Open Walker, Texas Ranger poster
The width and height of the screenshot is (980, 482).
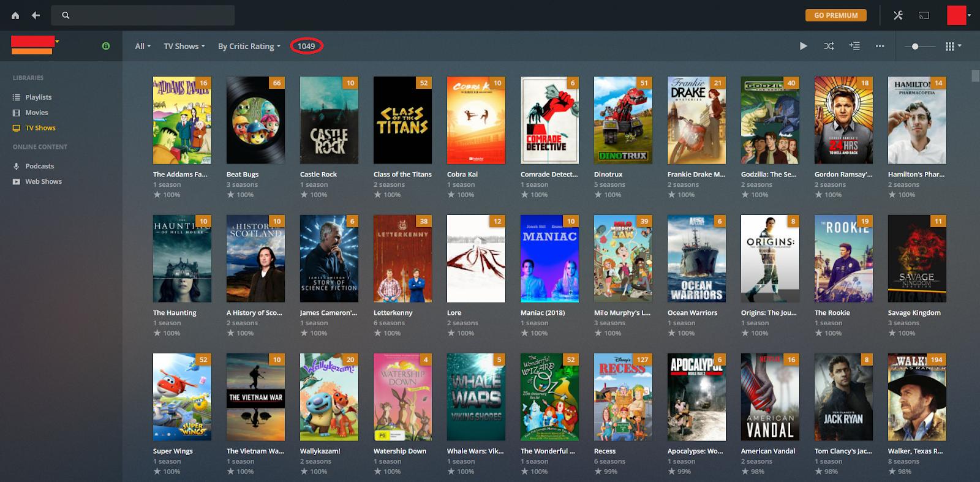coord(917,397)
